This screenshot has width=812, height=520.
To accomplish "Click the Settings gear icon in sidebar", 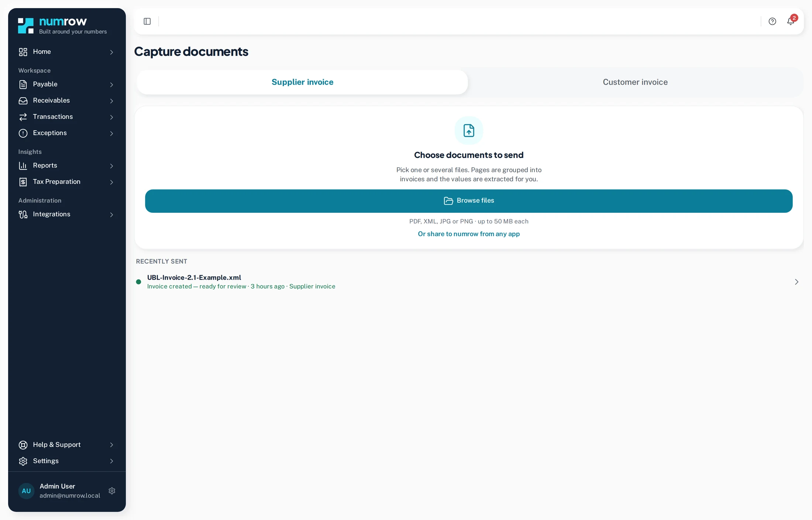I will point(23,461).
